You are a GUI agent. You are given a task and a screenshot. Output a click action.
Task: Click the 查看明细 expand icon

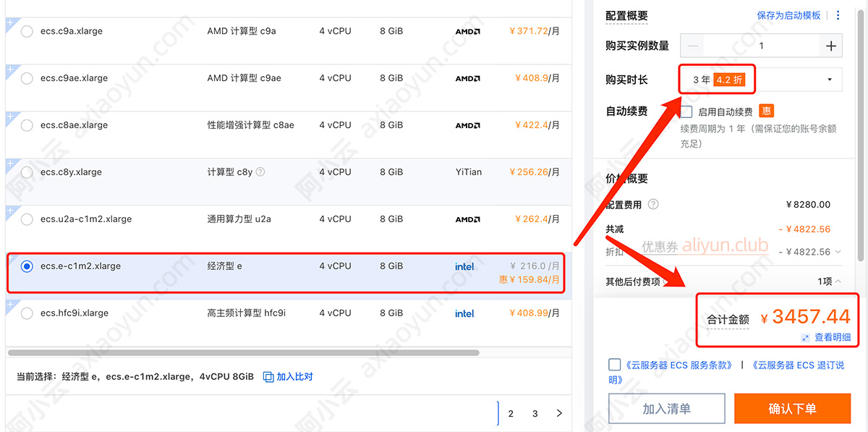tap(805, 338)
